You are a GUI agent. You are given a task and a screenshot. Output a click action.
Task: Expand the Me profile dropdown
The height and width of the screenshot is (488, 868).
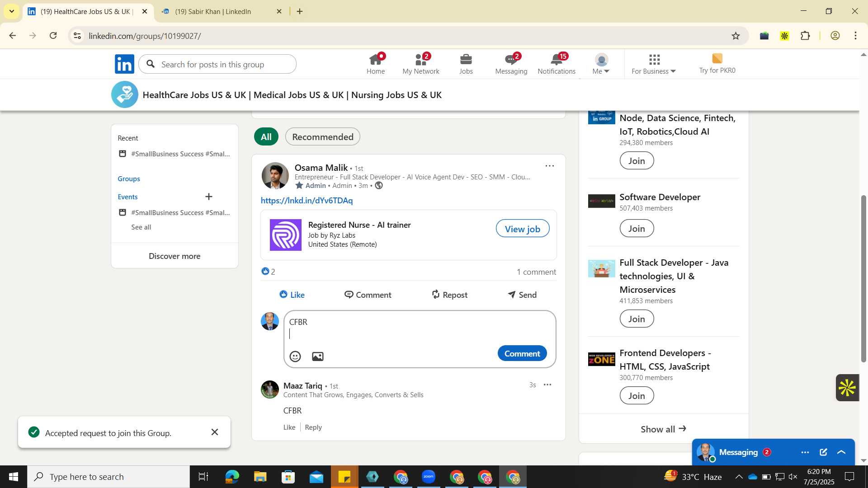(601, 64)
